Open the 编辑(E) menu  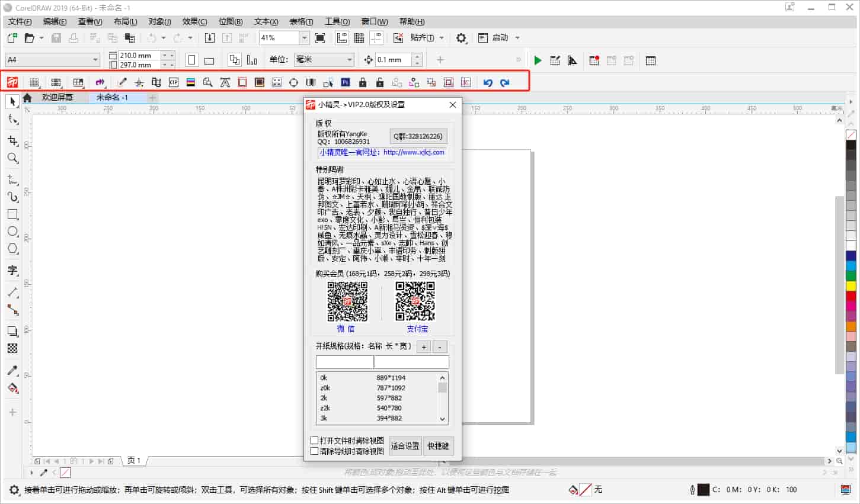point(55,21)
